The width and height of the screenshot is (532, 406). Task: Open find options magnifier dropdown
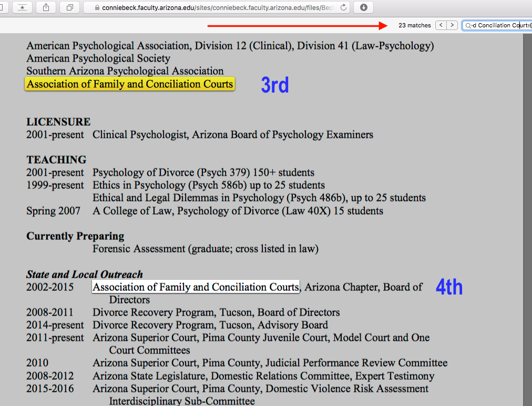tap(468, 25)
